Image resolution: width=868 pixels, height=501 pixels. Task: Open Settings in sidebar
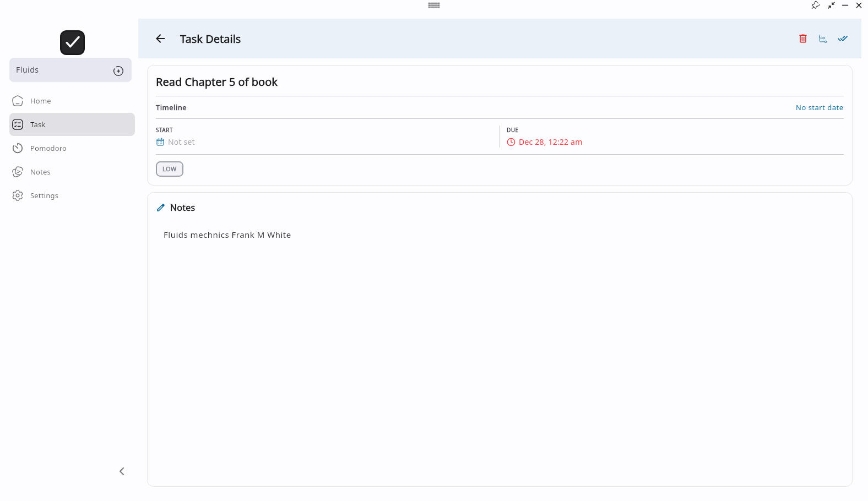(x=72, y=195)
